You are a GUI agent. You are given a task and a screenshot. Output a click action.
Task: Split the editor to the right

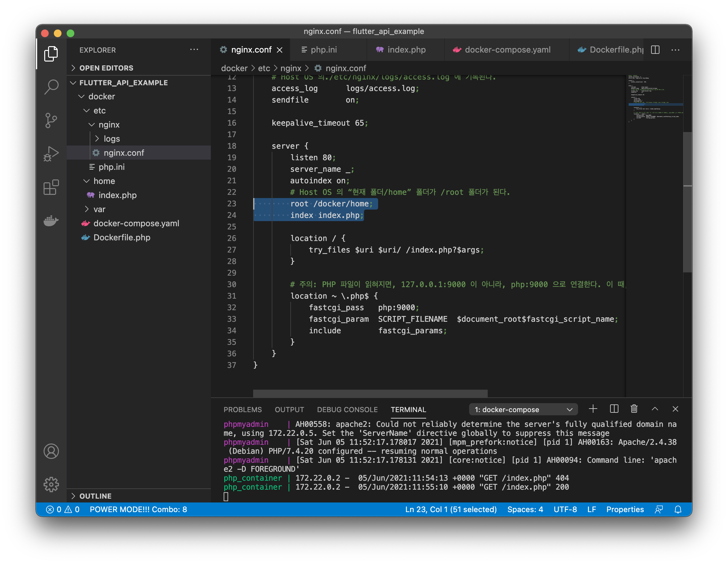[x=655, y=50]
